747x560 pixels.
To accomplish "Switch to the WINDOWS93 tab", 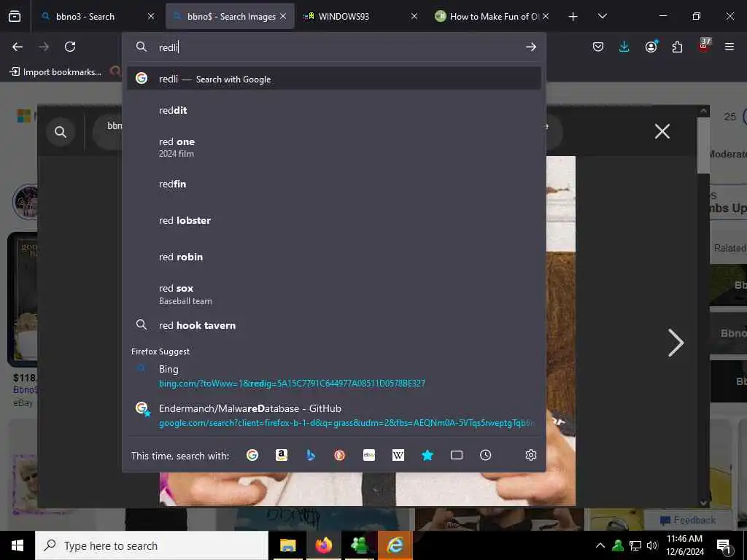I will pos(360,17).
